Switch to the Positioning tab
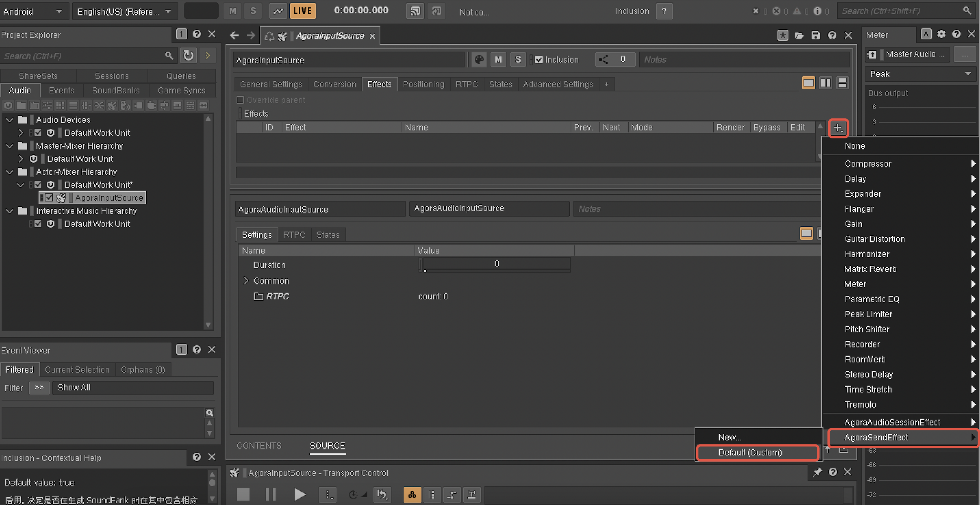Screen dimensions: 980x505 424,84
